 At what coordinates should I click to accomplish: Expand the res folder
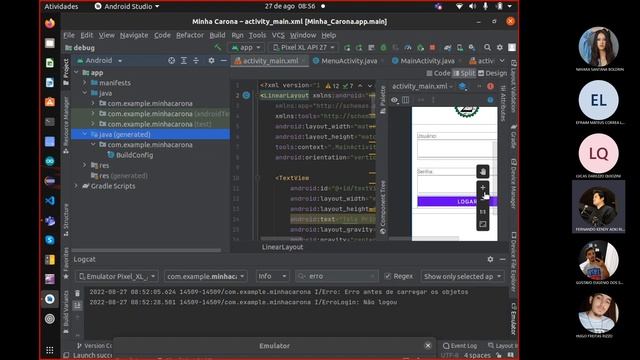coord(84,165)
